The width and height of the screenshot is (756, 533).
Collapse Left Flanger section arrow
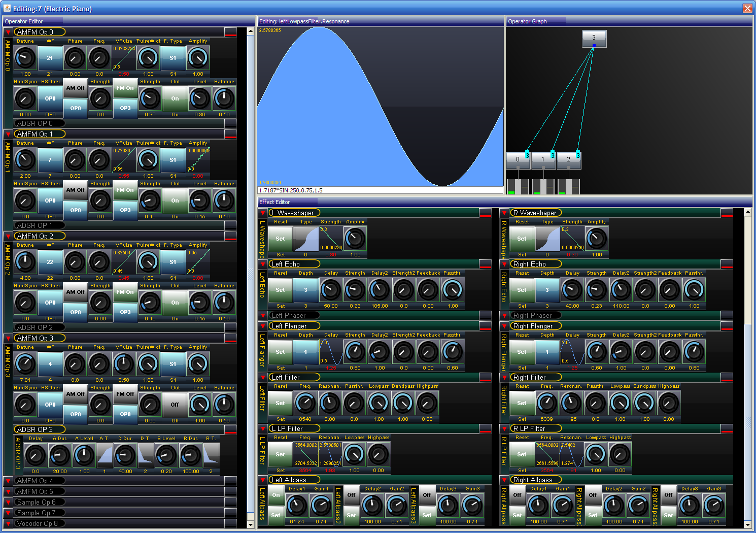click(x=263, y=326)
